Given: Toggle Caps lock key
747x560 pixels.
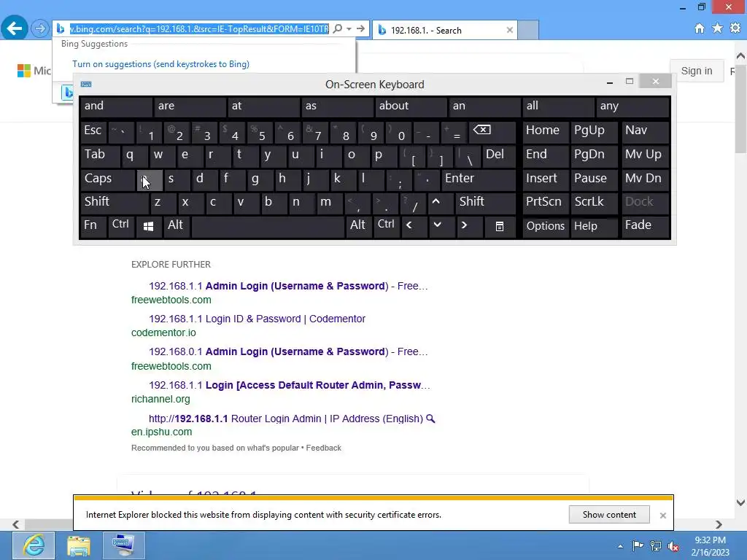Looking at the screenshot, I should [107, 179].
